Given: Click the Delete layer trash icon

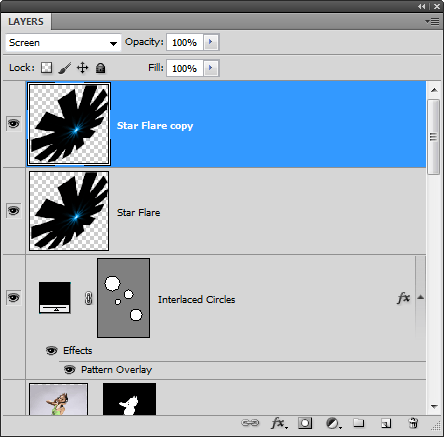Looking at the screenshot, I should pos(413,423).
